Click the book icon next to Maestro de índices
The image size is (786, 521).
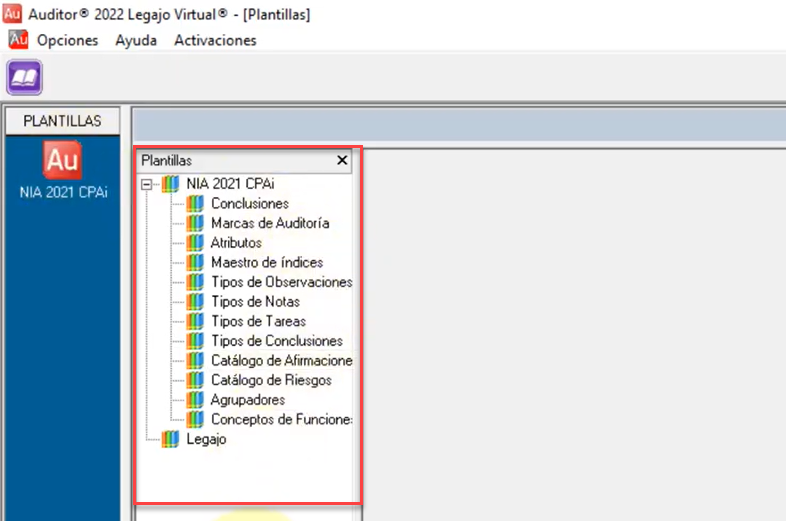(x=195, y=262)
